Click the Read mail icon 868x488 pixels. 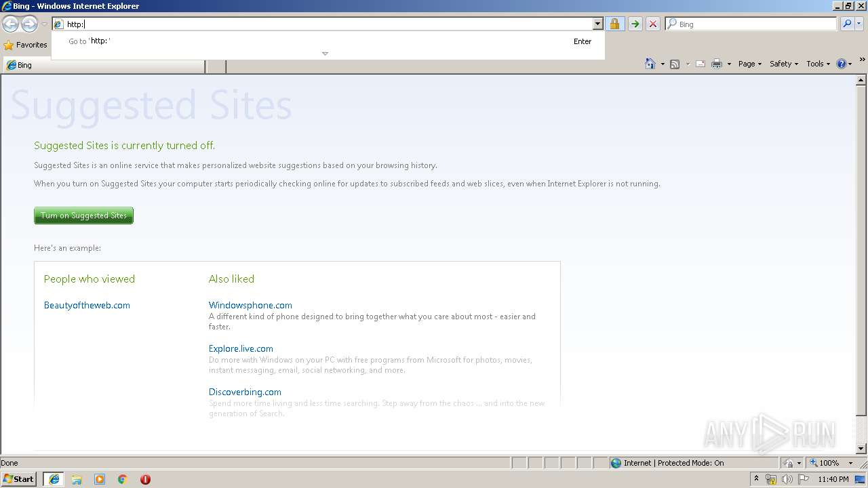click(701, 64)
